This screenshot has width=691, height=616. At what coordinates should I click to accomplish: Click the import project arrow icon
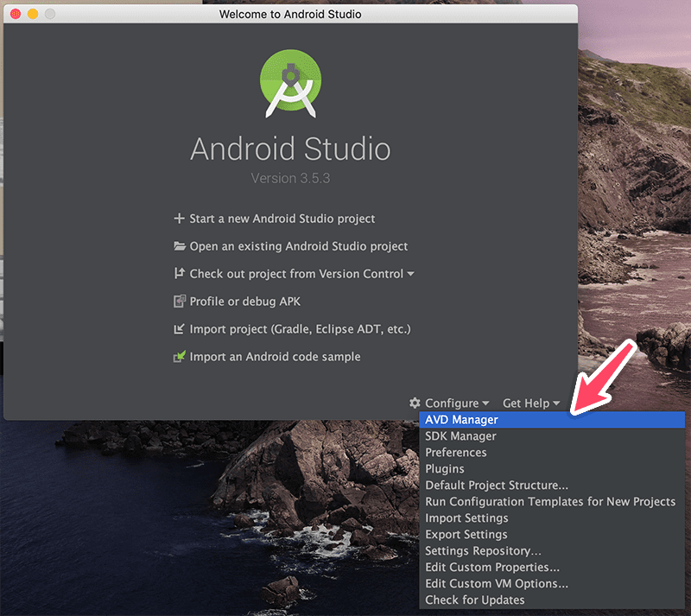(179, 329)
